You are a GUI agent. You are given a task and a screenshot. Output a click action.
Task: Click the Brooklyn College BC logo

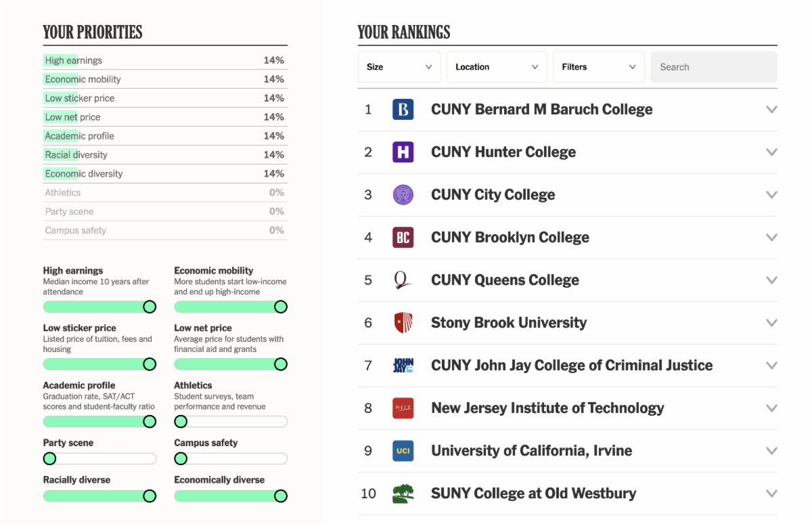pos(403,238)
